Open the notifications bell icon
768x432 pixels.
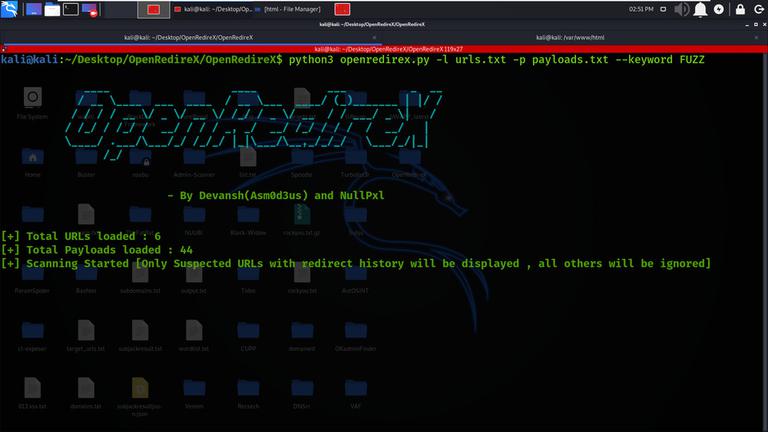click(700, 9)
